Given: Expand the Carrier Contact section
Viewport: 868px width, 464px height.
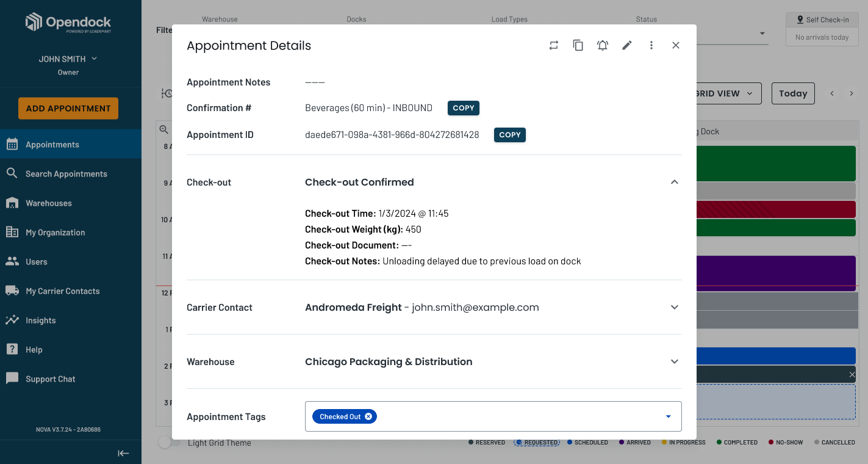Looking at the screenshot, I should click(x=674, y=307).
